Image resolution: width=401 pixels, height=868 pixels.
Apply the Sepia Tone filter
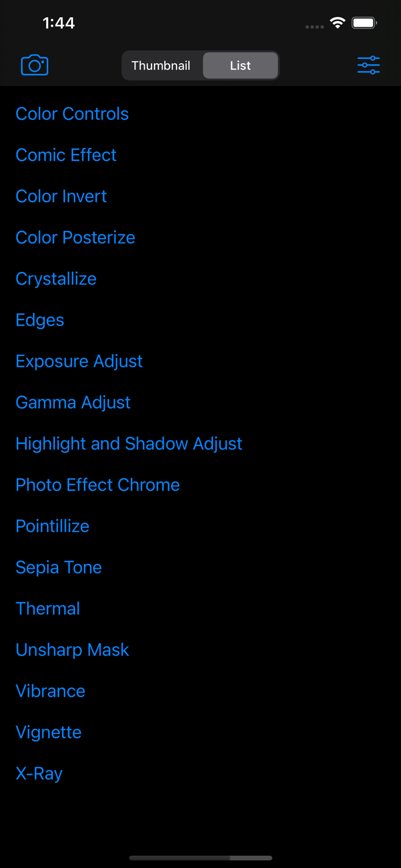pos(58,568)
